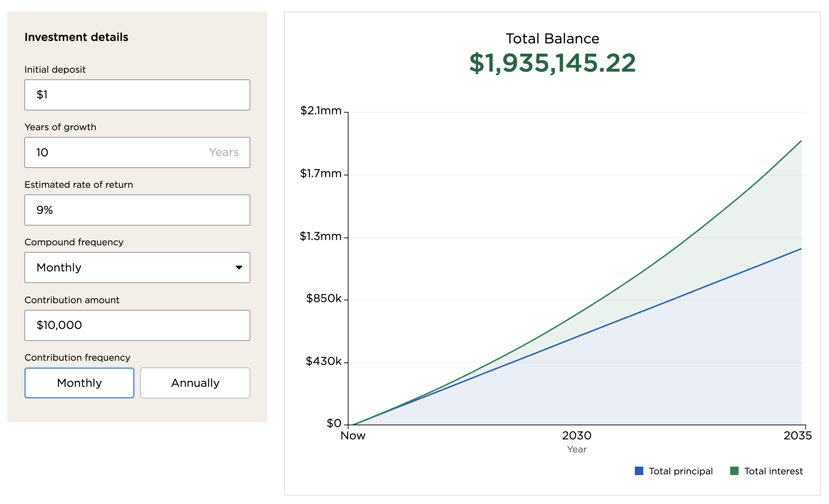Click the $430k y-axis label
Viewport: 829px width, 504px height.
click(323, 361)
